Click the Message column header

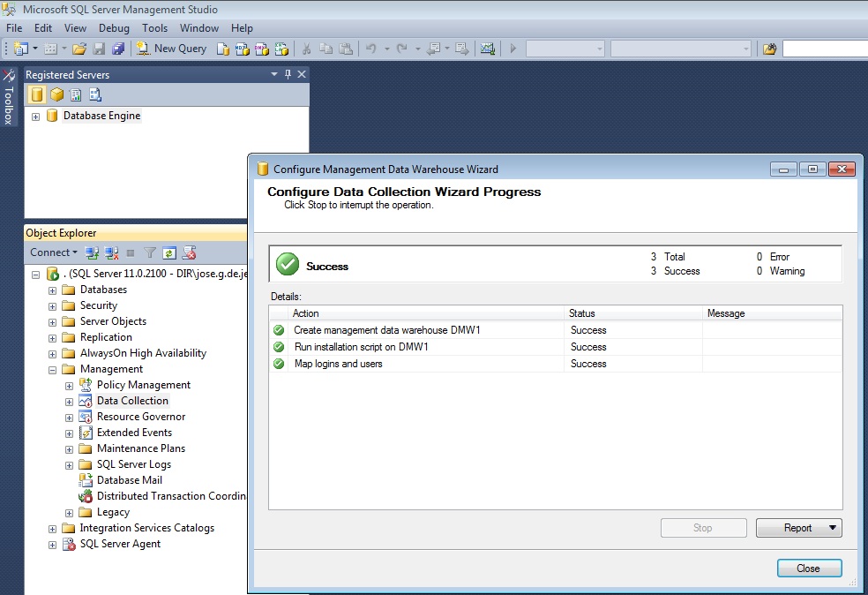772,313
